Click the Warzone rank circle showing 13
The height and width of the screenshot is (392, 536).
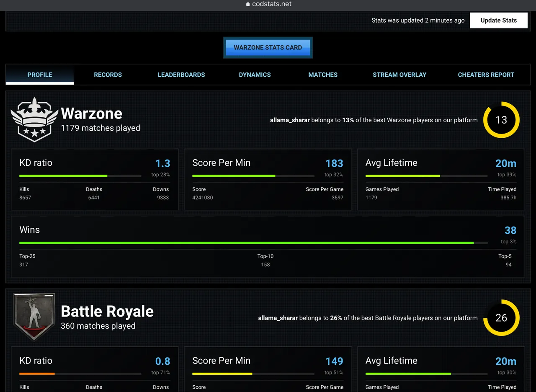pyautogui.click(x=501, y=120)
